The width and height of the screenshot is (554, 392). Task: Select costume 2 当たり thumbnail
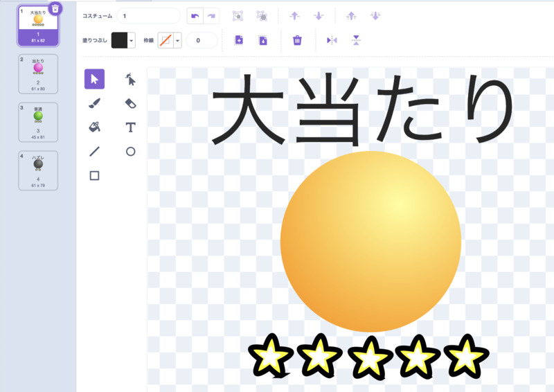[38, 73]
